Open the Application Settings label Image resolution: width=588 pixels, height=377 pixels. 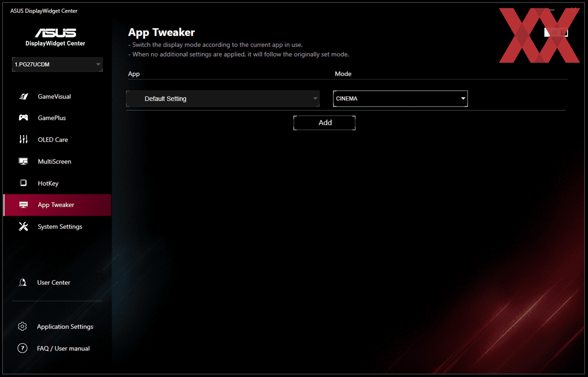point(65,327)
